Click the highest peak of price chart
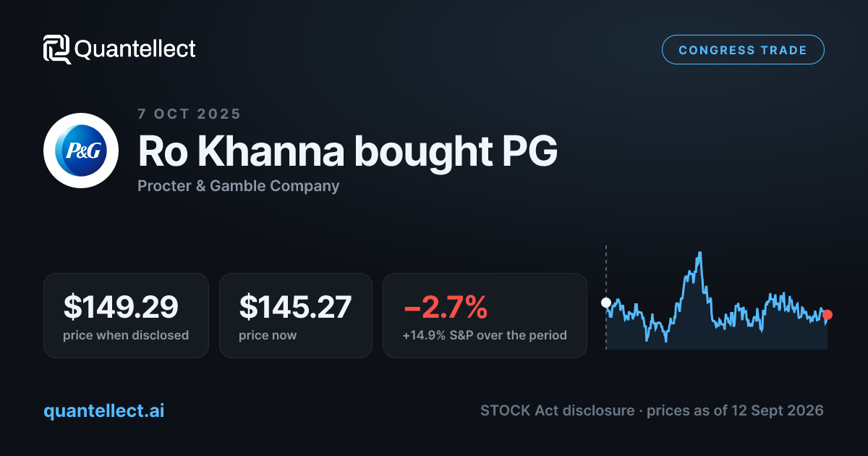 700,253
